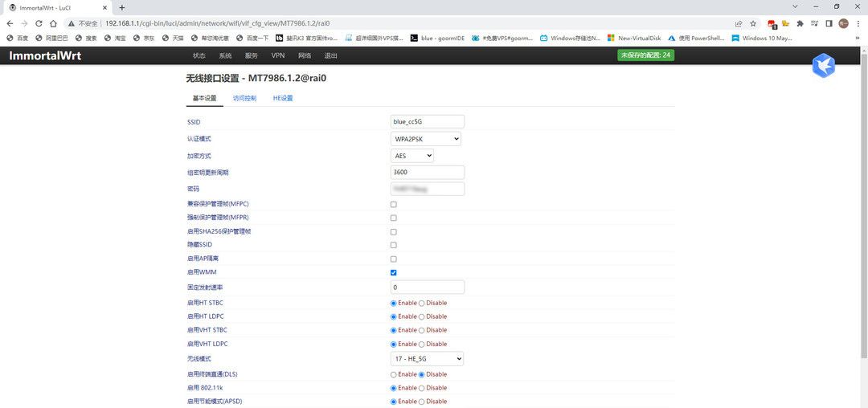Bookmark this page with the star
The width and height of the screenshot is (868, 408).
(x=753, y=24)
